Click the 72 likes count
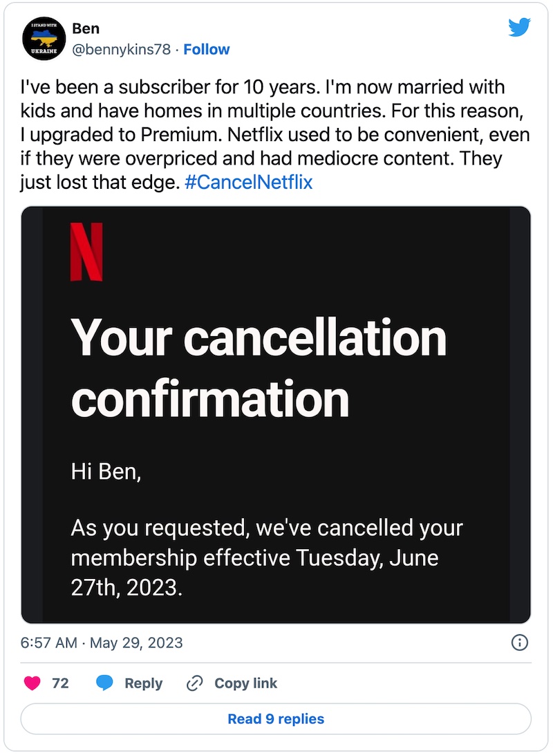Viewport: 553px width, 756px height. (60, 683)
